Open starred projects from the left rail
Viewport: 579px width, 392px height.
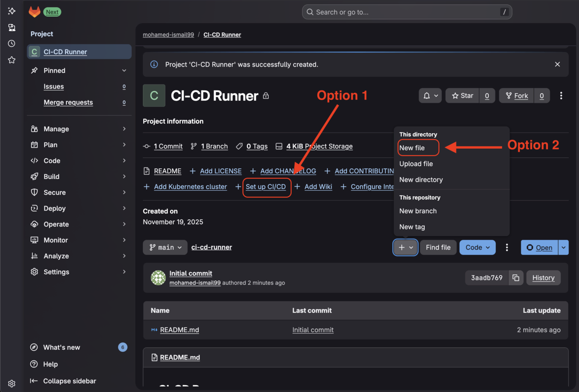[x=11, y=60]
